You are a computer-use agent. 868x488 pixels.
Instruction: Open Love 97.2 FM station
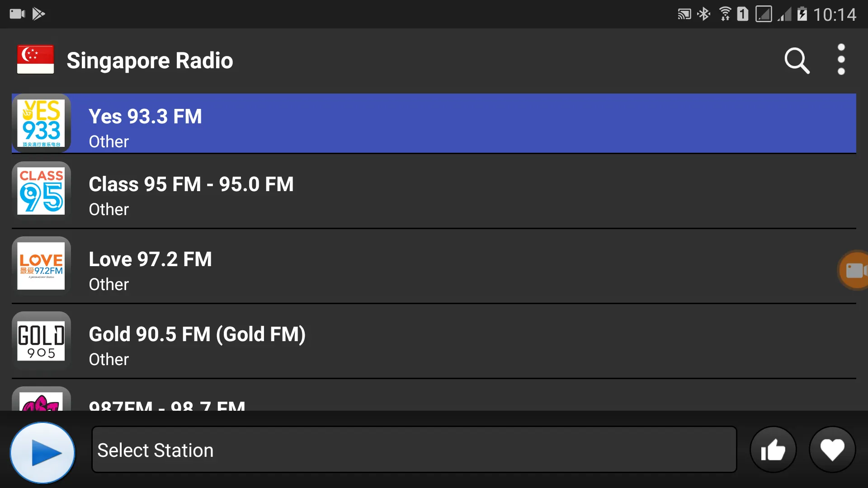click(x=434, y=269)
